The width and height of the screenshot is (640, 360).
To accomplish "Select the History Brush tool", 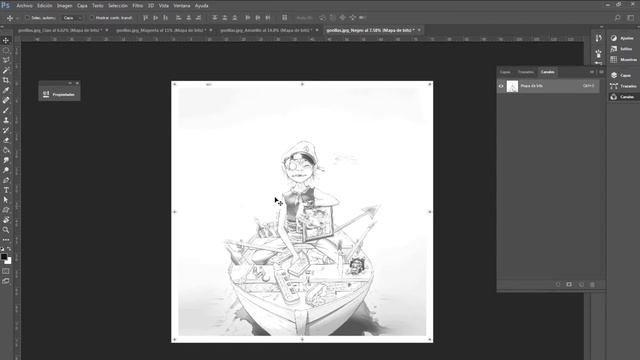I will [6, 130].
